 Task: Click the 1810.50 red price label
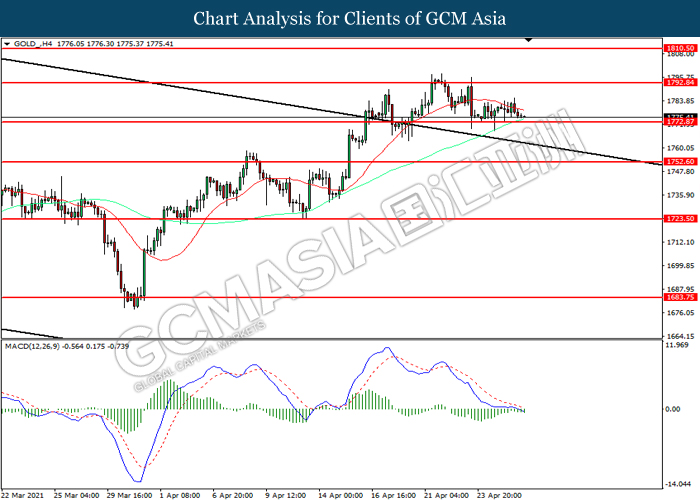[x=680, y=48]
